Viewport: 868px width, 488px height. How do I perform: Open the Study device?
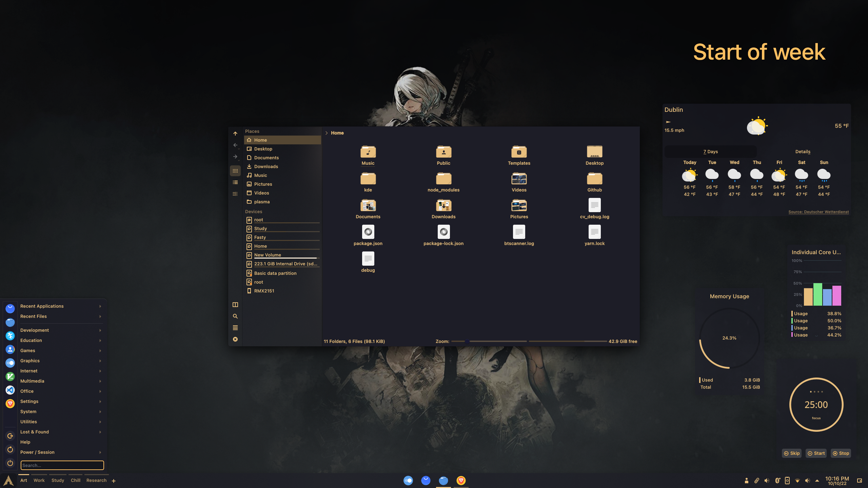tap(282, 229)
